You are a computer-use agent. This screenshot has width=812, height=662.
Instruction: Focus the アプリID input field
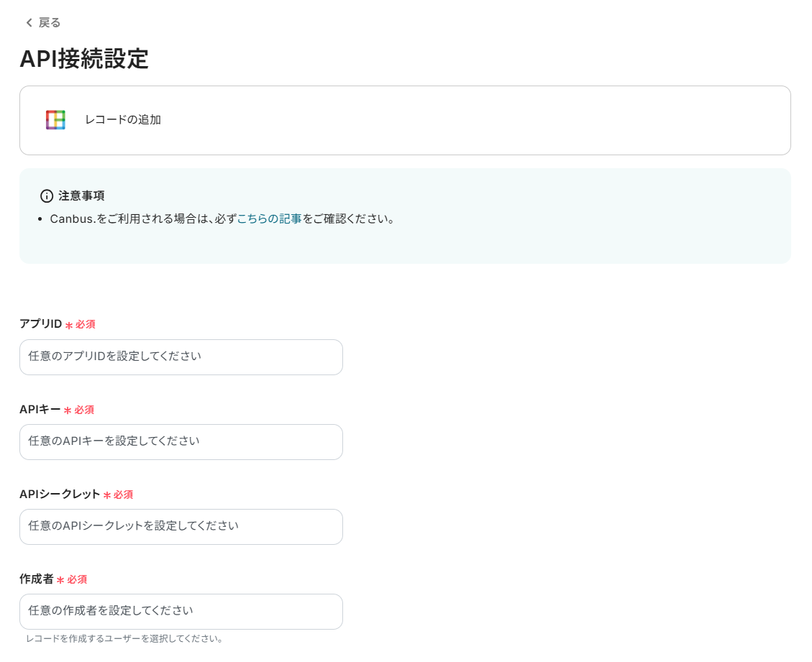point(181,357)
